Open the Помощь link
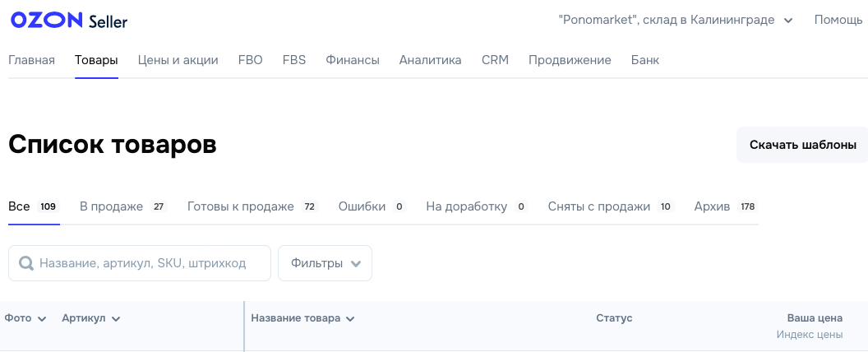 point(838,21)
